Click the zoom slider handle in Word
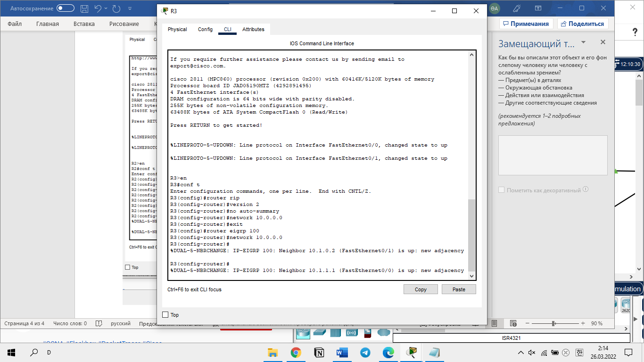Image resolution: width=644 pixels, height=362 pixels. [x=553, y=323]
